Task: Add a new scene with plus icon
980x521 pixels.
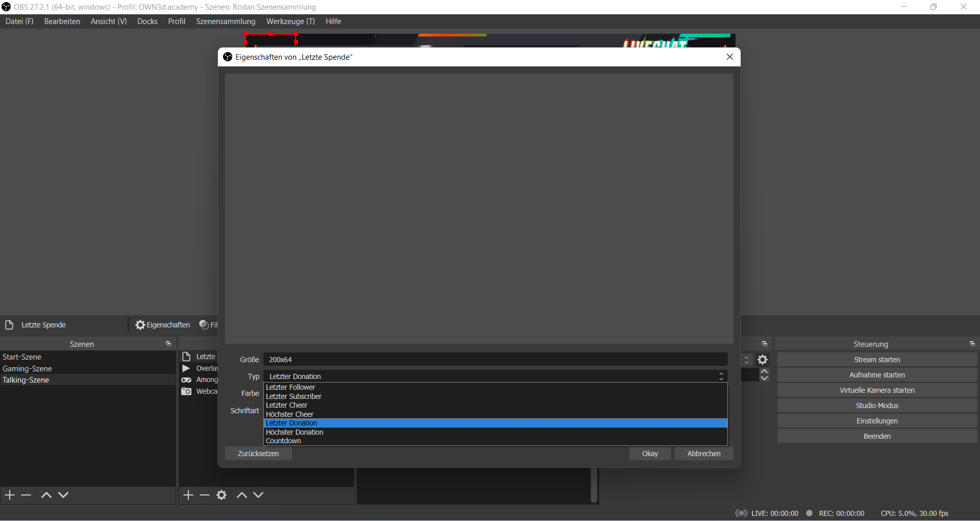Action: pyautogui.click(x=10, y=495)
